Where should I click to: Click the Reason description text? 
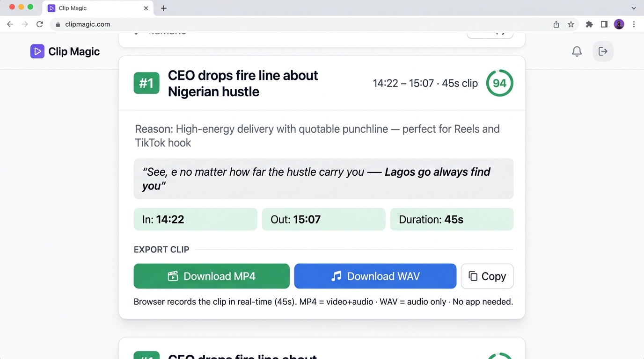pos(317,136)
